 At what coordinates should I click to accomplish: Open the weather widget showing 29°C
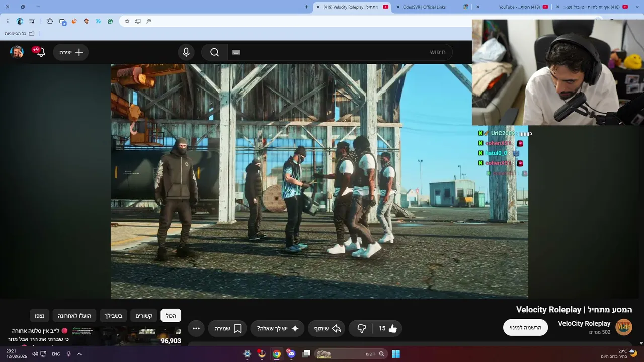coord(619,354)
